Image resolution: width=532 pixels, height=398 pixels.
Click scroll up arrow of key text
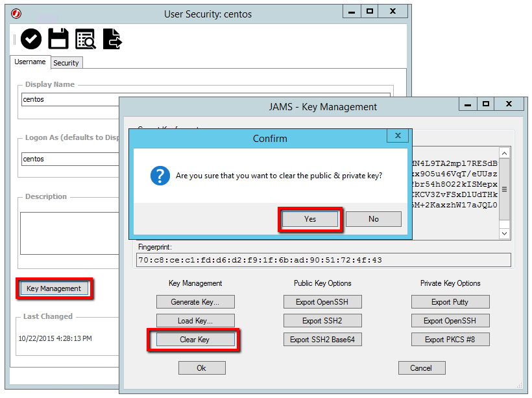(505, 153)
